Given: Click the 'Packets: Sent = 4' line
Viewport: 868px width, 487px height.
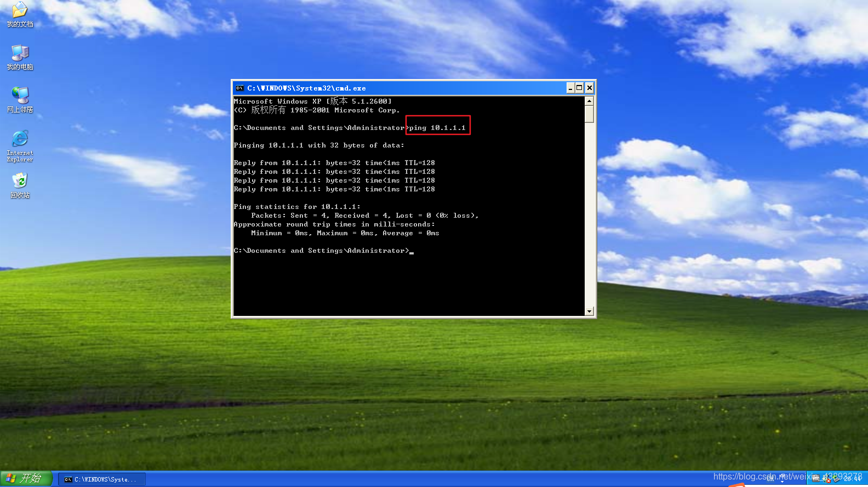Looking at the screenshot, I should click(365, 216).
